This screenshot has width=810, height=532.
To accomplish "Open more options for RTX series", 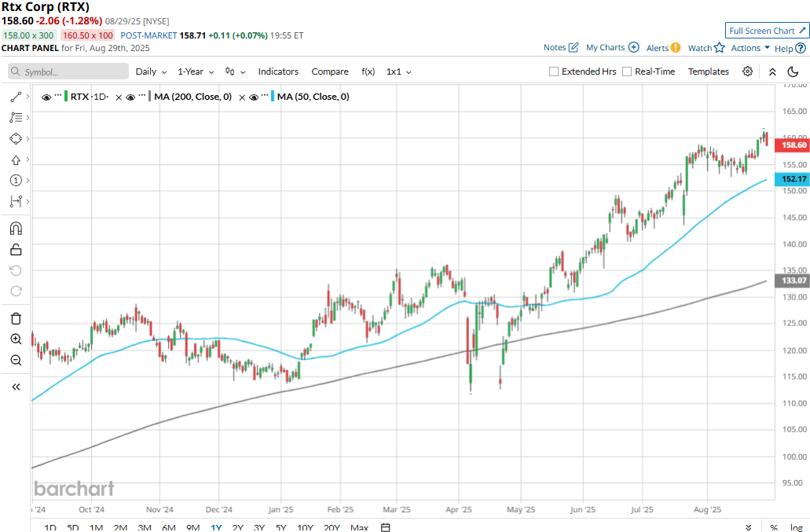I will point(58,96).
